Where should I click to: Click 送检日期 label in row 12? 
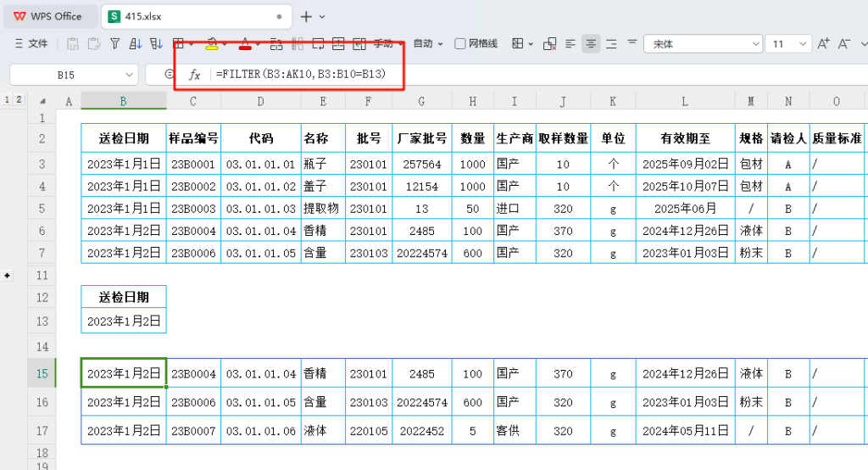124,298
